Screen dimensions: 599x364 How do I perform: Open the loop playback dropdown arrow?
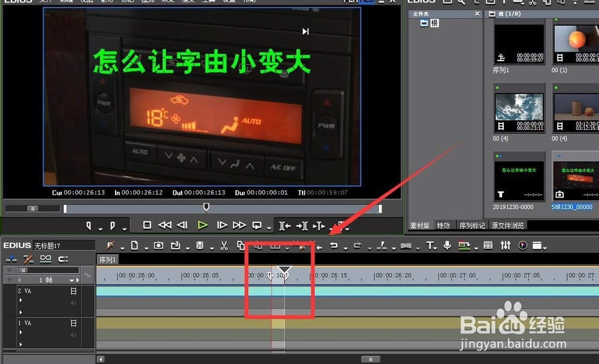pos(269,229)
